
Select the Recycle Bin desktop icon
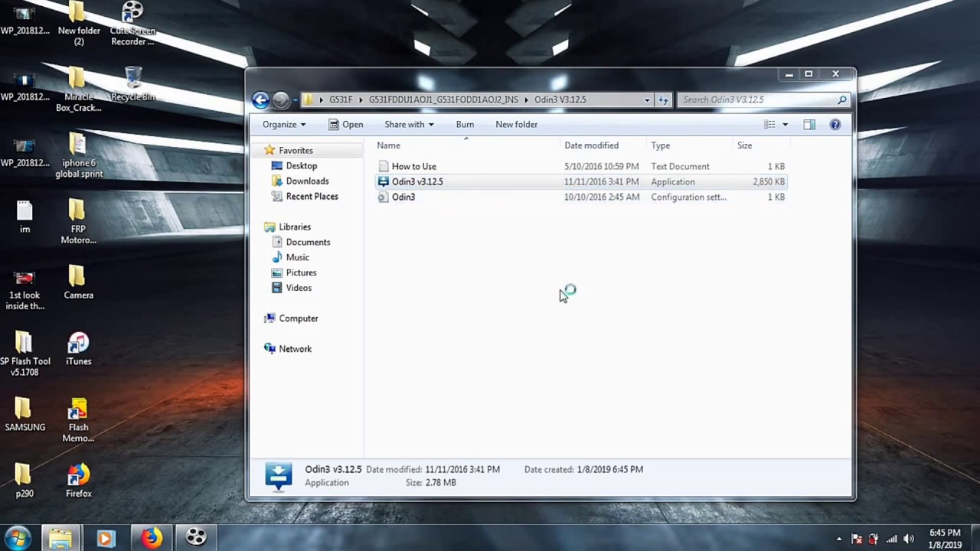[133, 84]
